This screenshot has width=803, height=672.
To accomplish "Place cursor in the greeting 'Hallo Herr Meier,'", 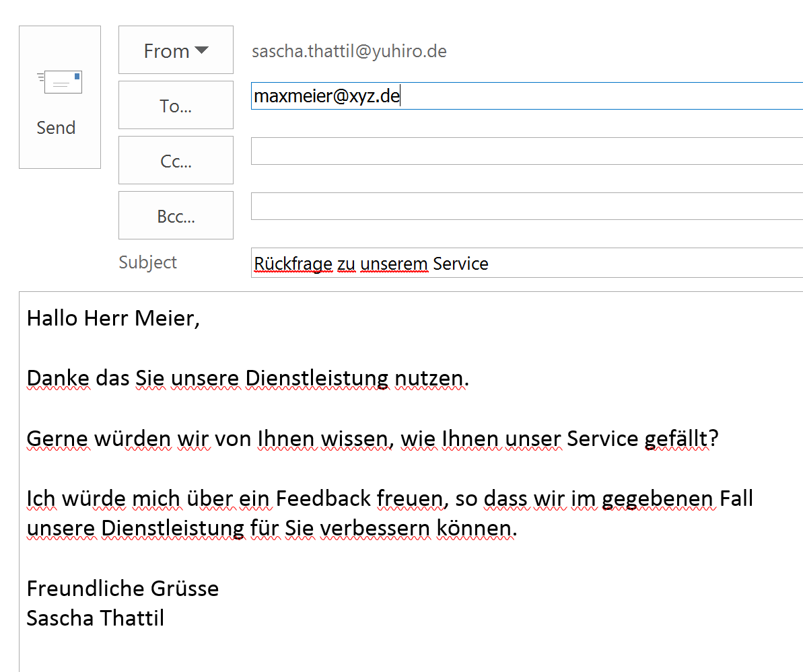I will pyautogui.click(x=113, y=318).
